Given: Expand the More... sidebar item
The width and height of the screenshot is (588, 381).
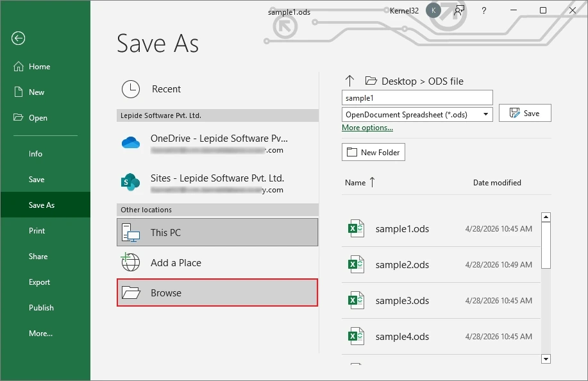Looking at the screenshot, I should 45,334.
